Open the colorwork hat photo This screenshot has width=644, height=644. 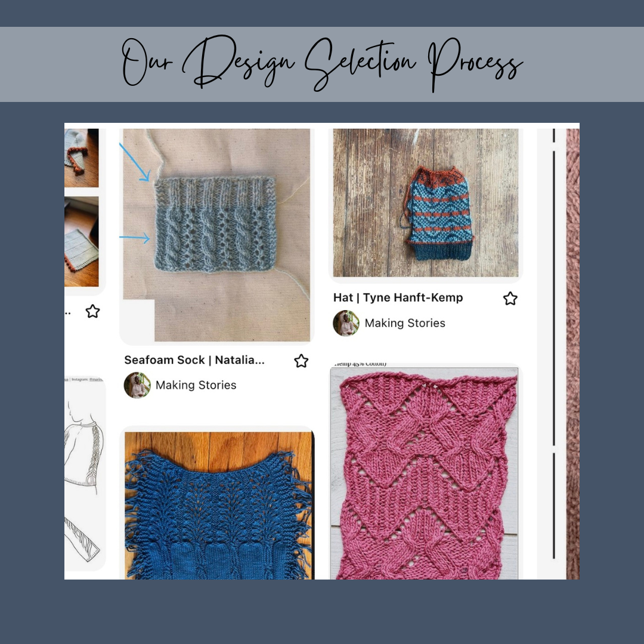(x=426, y=203)
